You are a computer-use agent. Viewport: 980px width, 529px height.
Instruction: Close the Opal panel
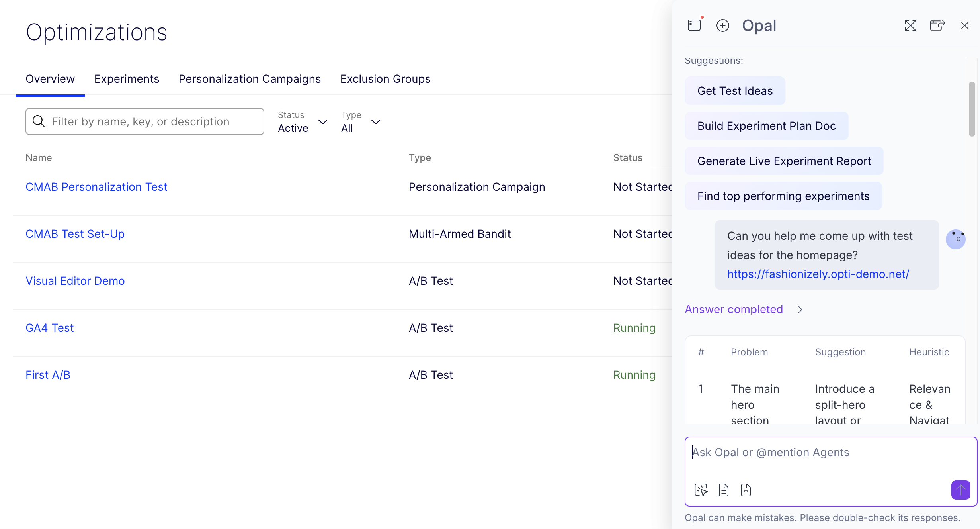tap(965, 25)
